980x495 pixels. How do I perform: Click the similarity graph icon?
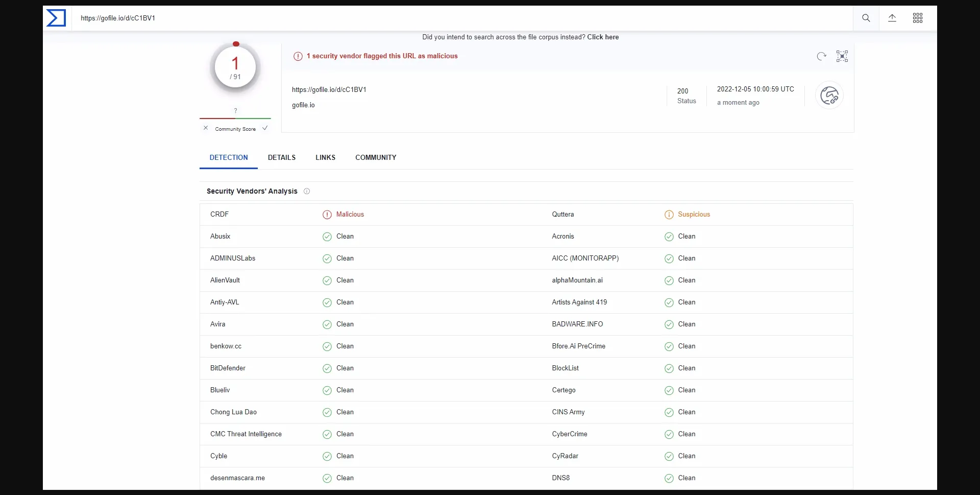[x=842, y=56]
